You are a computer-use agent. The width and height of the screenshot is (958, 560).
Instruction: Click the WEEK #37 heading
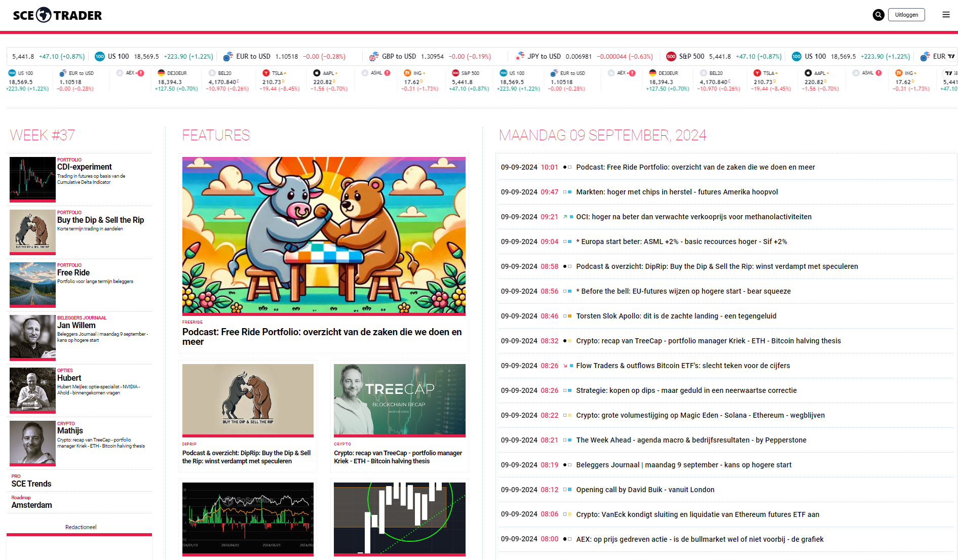pyautogui.click(x=43, y=136)
